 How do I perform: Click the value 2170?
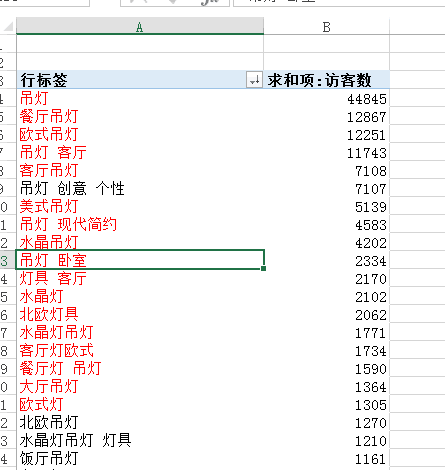[371, 279]
